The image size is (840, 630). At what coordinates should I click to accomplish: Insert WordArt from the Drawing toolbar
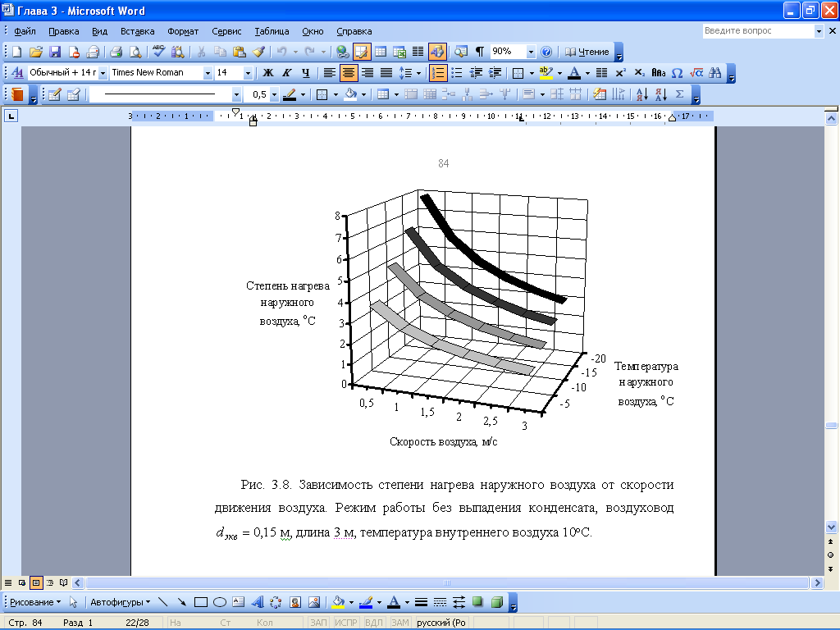(257, 602)
